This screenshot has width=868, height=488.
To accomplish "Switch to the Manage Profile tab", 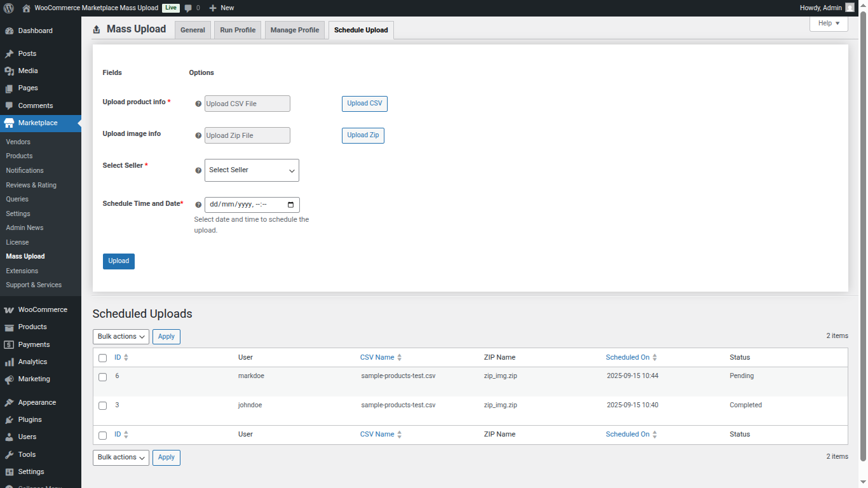I will 294,29.
